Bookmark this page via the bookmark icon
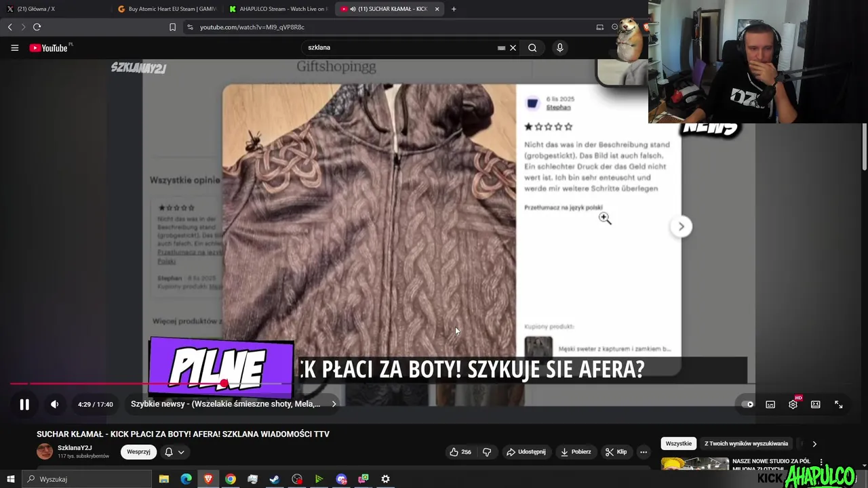 tap(172, 27)
